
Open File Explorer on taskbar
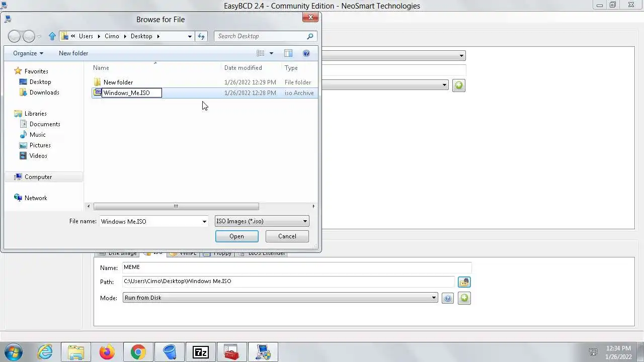click(76, 352)
